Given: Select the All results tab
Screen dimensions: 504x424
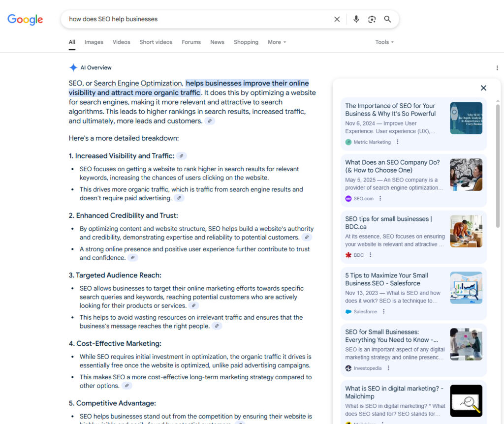Looking at the screenshot, I should click(72, 42).
